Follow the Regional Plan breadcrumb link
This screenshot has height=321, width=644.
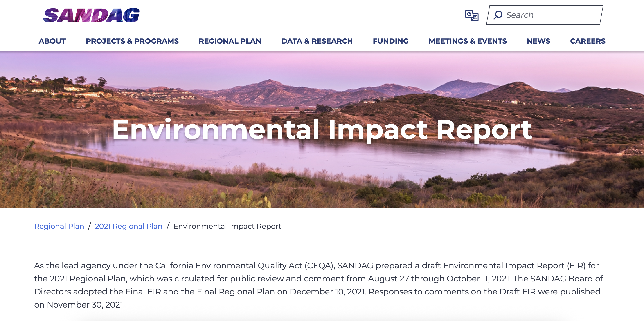tap(59, 226)
